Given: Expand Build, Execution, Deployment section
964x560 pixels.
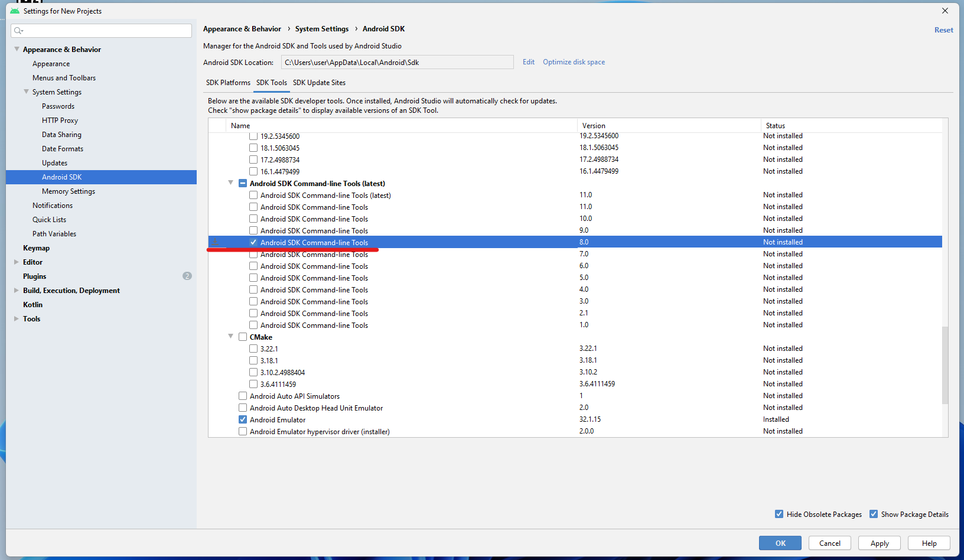Looking at the screenshot, I should [x=17, y=290].
